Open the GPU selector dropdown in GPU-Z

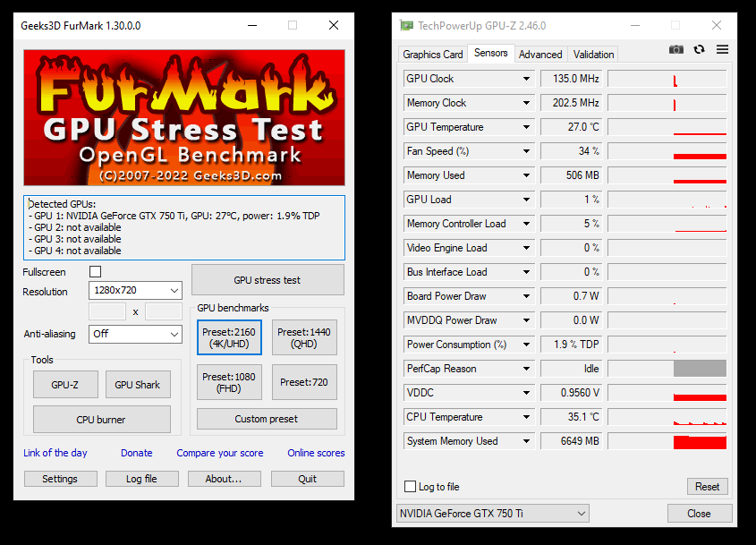pyautogui.click(x=492, y=513)
